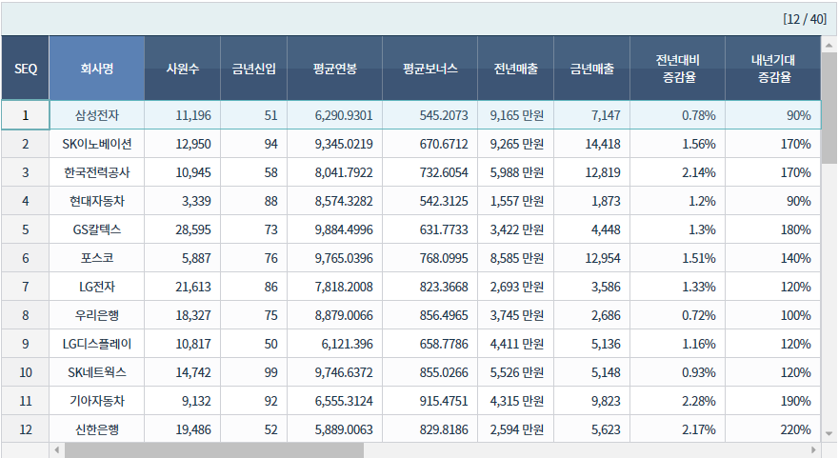Click the 내년기대 증감율 column header
839x458 pixels.
coord(773,68)
